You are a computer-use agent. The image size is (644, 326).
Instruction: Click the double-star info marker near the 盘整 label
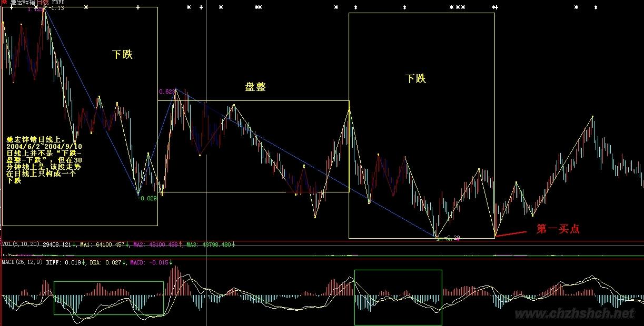pyautogui.click(x=257, y=7)
